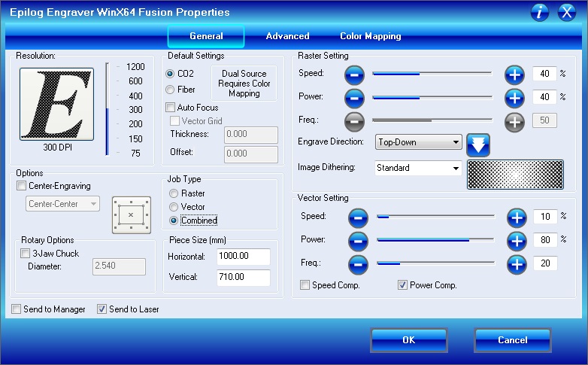The width and height of the screenshot is (588, 365).
Task: Increase raster speed with plus button
Action: pos(514,75)
